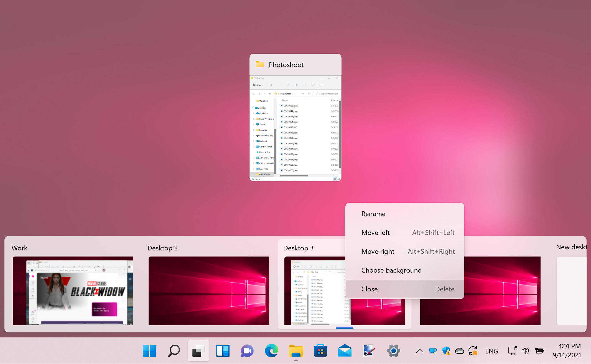
Task: Select the Photoshoot window preview
Action: [x=295, y=128]
